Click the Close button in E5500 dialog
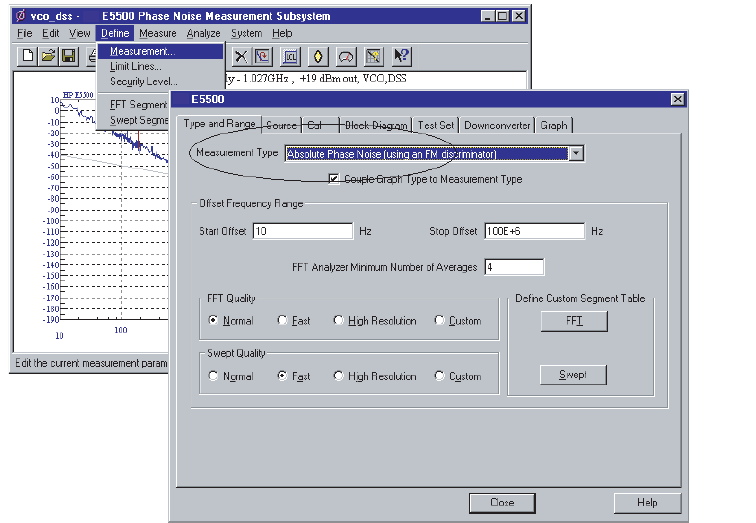The width and height of the screenshot is (756, 523). [502, 503]
